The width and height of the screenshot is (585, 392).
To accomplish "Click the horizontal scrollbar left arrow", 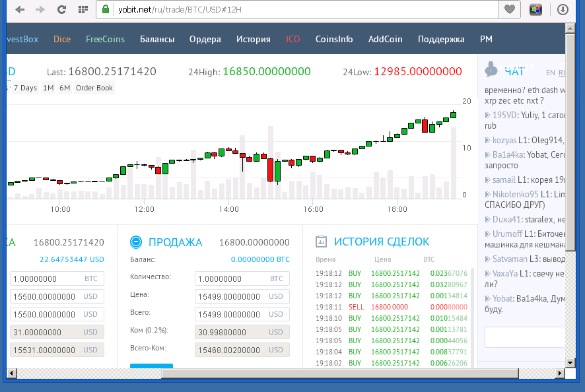I will tap(12, 373).
